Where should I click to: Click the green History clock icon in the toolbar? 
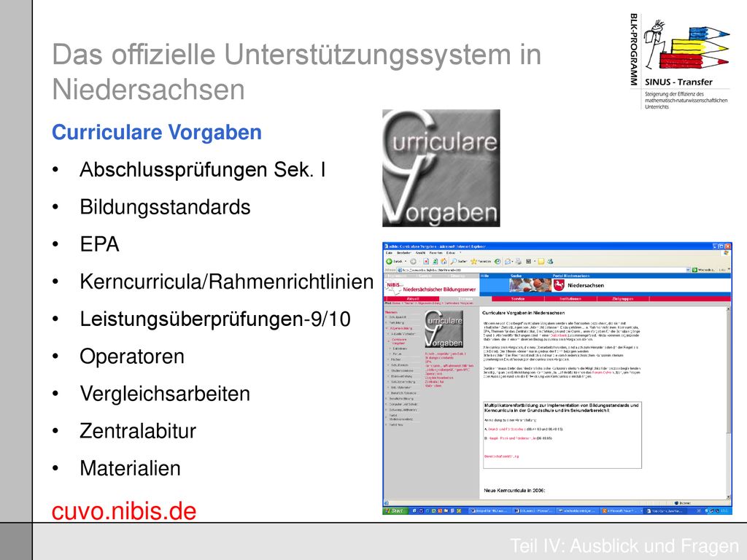pos(498,262)
